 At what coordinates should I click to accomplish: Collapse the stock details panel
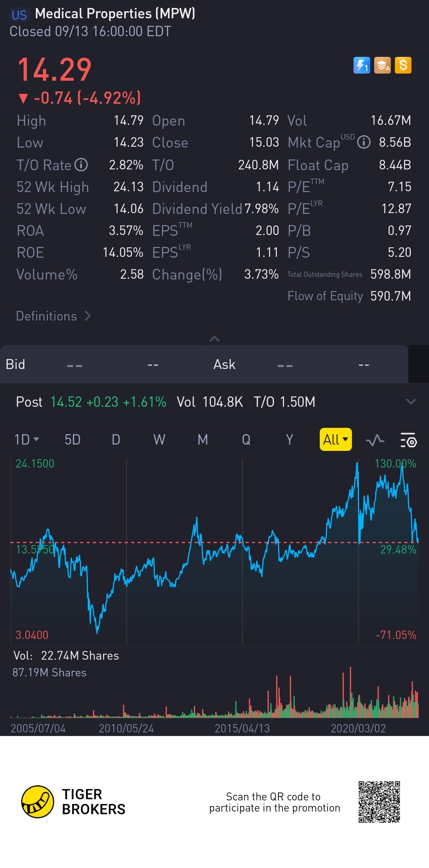tap(214, 339)
